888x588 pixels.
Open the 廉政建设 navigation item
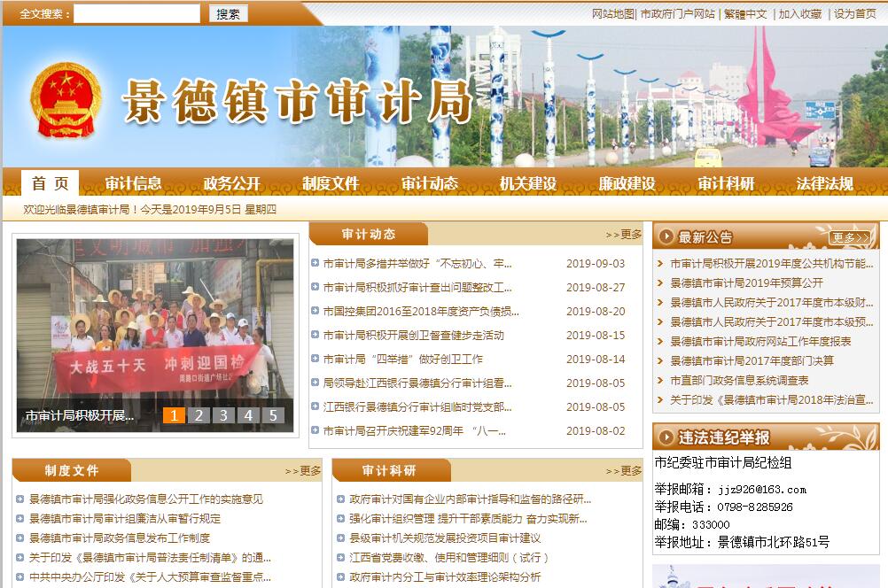click(627, 183)
